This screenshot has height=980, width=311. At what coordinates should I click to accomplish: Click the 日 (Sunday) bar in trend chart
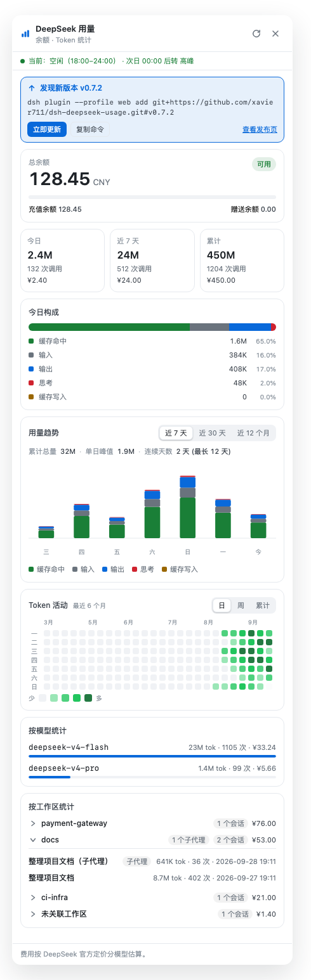coord(187,507)
